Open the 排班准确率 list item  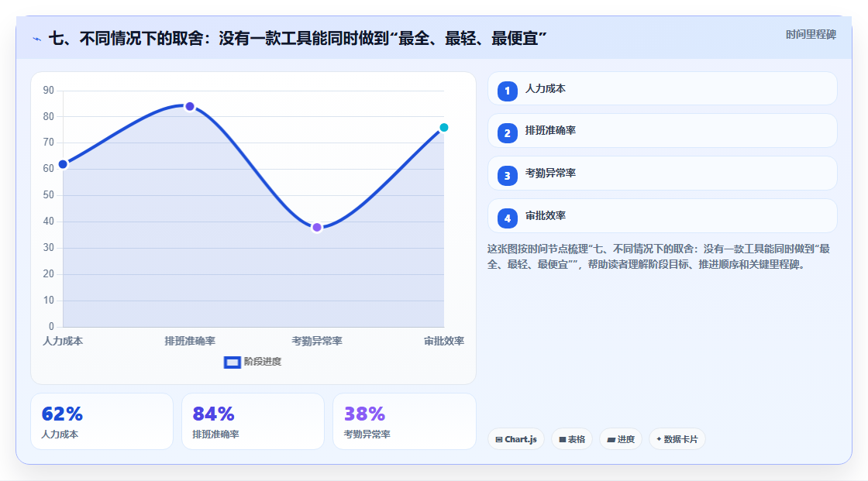(x=662, y=131)
